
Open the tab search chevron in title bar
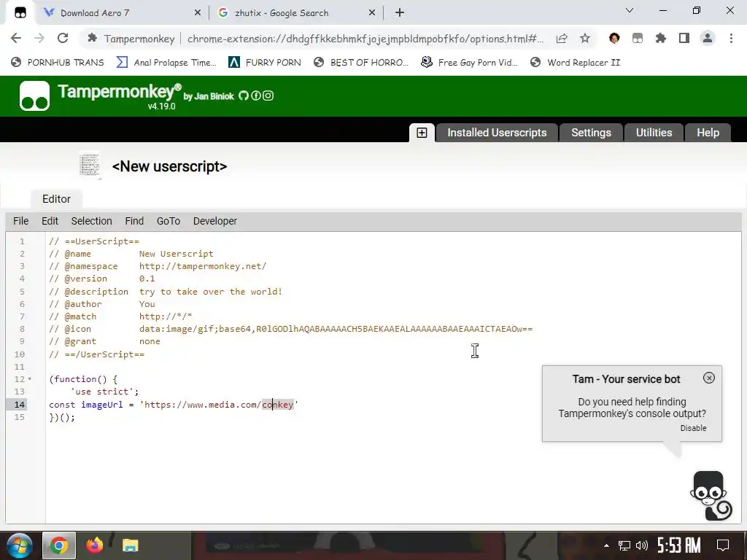(x=630, y=10)
